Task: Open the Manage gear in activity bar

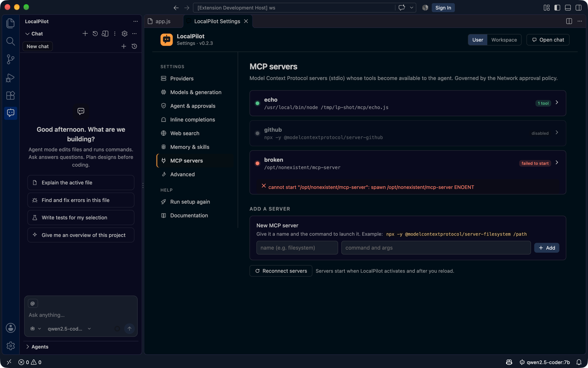Action: (x=11, y=346)
